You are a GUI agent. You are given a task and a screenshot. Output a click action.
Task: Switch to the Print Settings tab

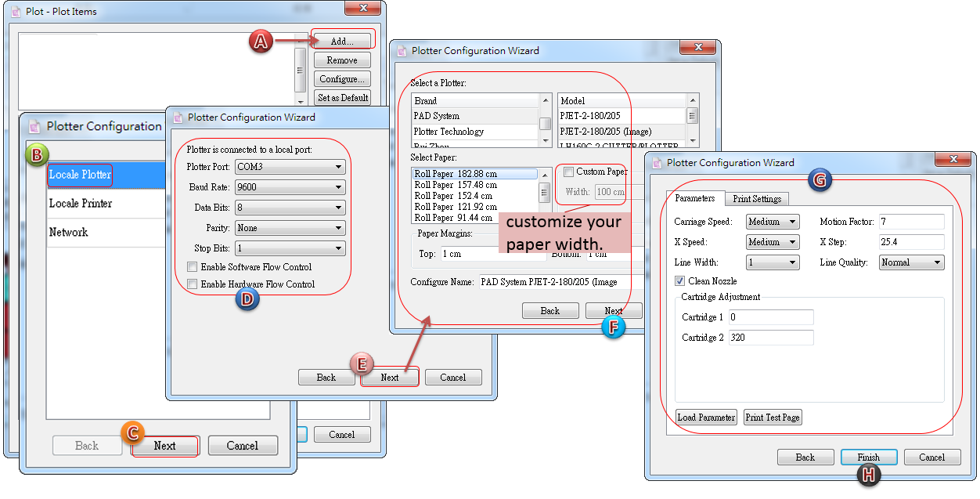(x=757, y=199)
